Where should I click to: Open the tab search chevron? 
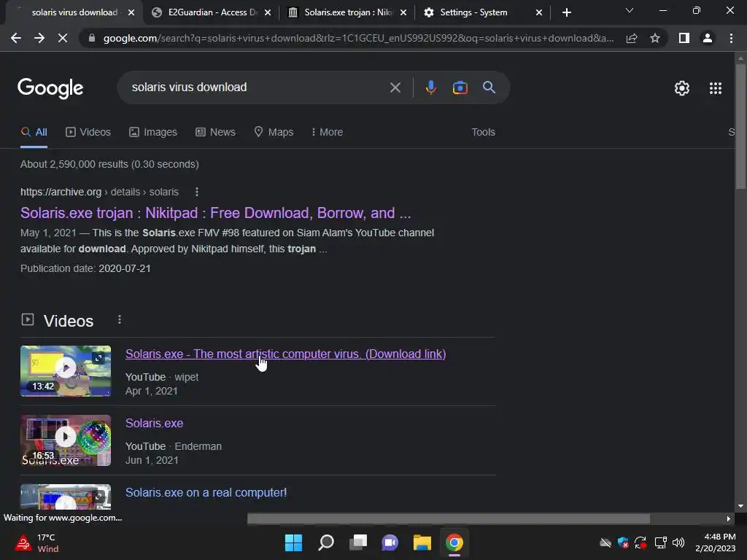point(630,10)
